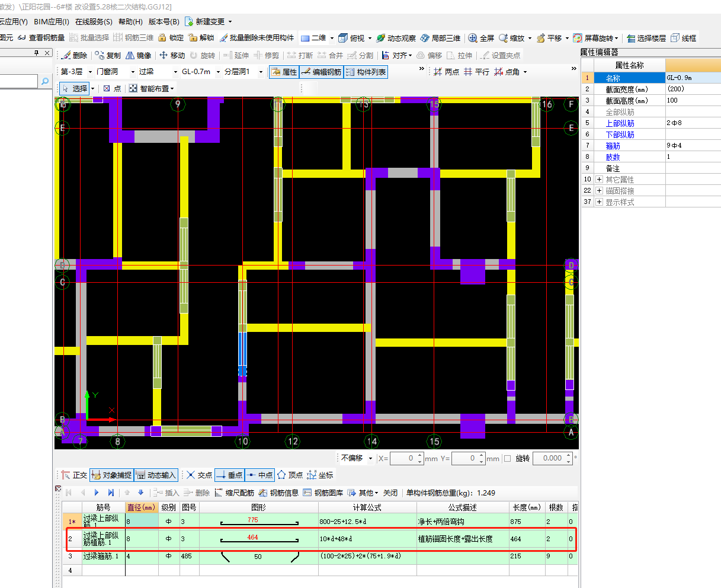
Task: Expand the 锚固搭接 property group
Action: [600, 190]
